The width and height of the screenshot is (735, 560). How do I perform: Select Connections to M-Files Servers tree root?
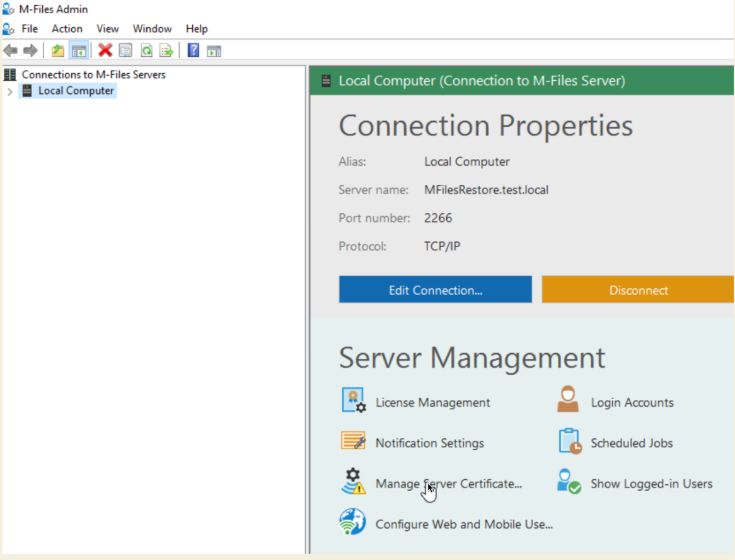93,74
